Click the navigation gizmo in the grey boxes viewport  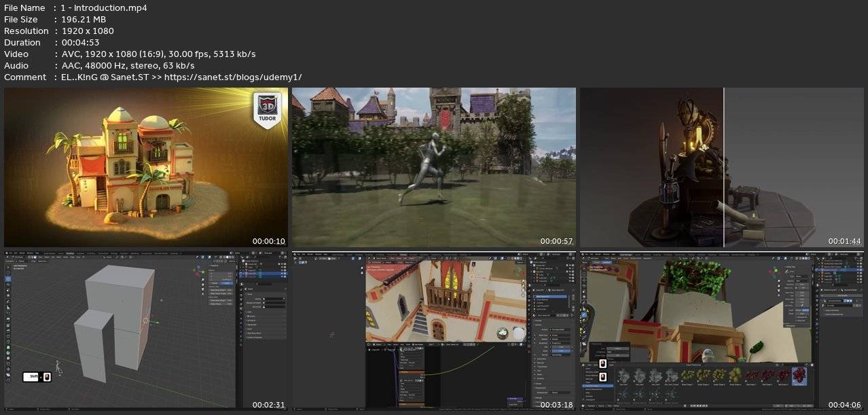[198, 272]
